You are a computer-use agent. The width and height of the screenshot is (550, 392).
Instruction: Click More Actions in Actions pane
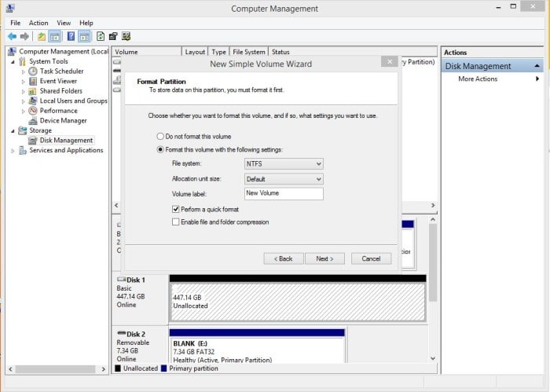[x=478, y=79]
